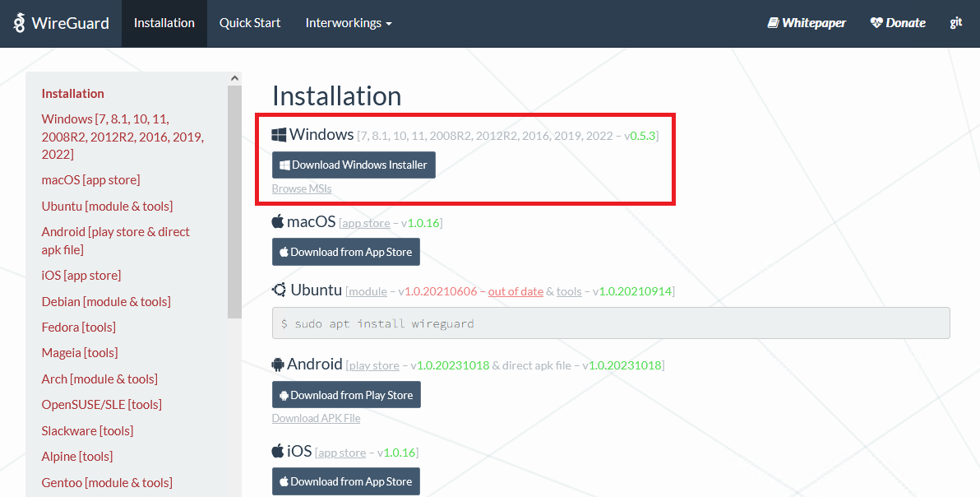Click the sidebar scroll up arrow
Viewport: 980px width, 497px height.
[234, 79]
